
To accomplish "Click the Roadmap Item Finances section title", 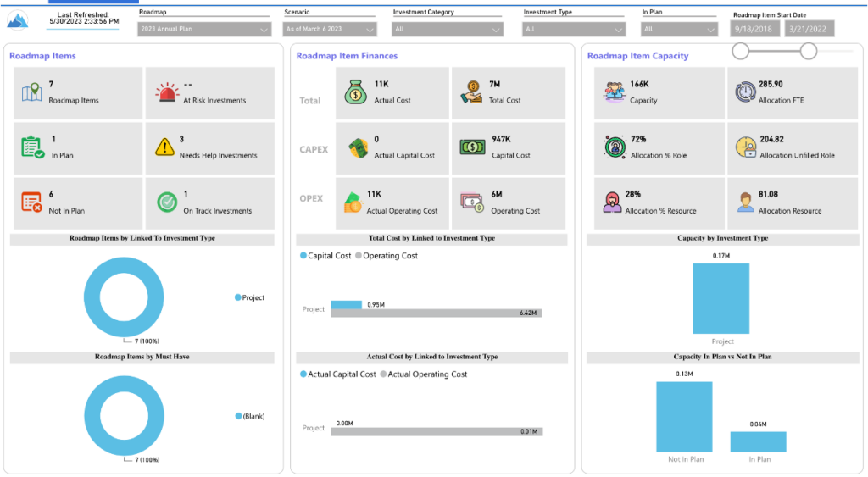I will [347, 56].
